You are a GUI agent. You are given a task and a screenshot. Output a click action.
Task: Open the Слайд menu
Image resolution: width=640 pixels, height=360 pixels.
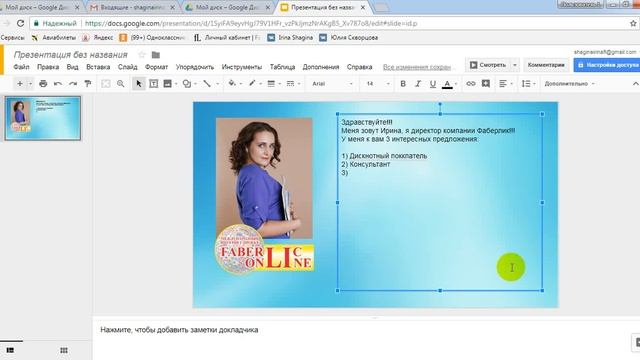pos(127,67)
